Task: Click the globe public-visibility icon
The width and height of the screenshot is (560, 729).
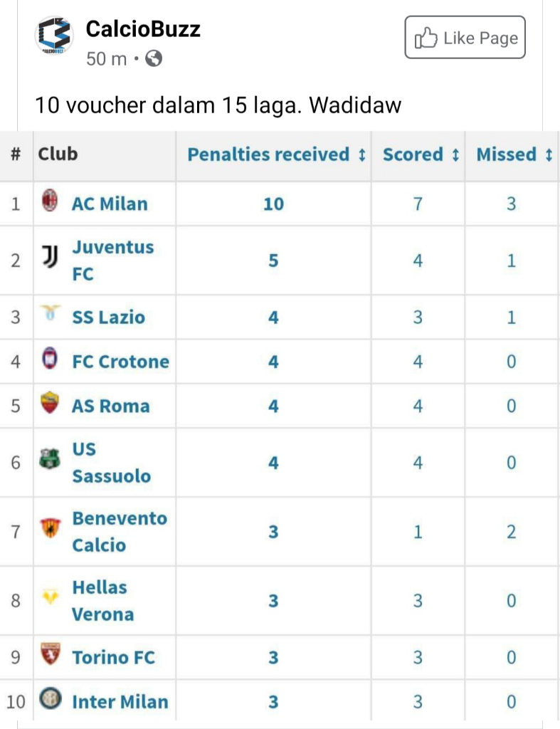Action: [154, 58]
